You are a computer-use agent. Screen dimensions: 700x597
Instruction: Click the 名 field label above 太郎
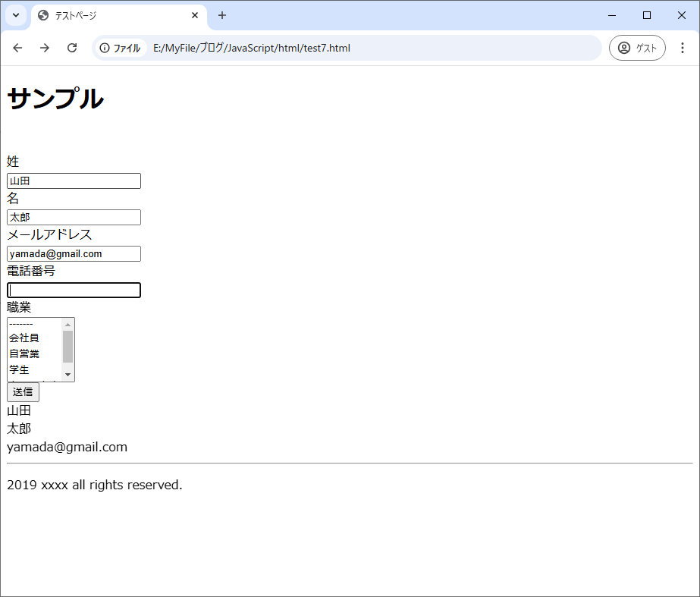13,198
